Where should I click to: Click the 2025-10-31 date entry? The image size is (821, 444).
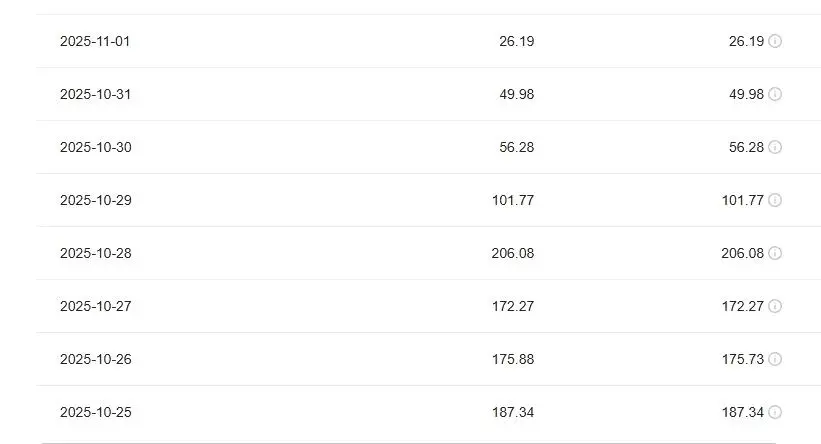point(95,94)
